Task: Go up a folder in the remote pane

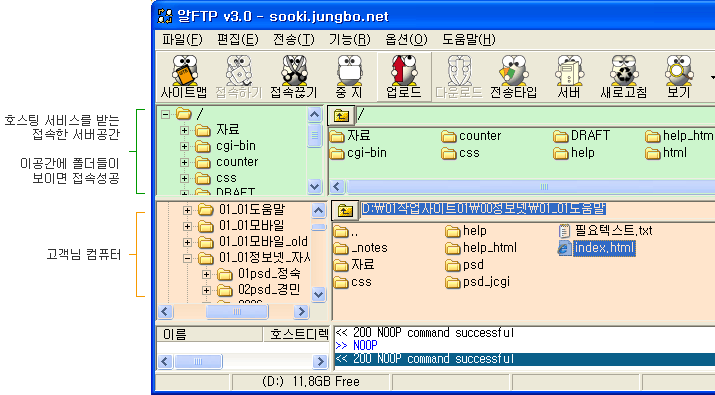Action: pos(341,115)
